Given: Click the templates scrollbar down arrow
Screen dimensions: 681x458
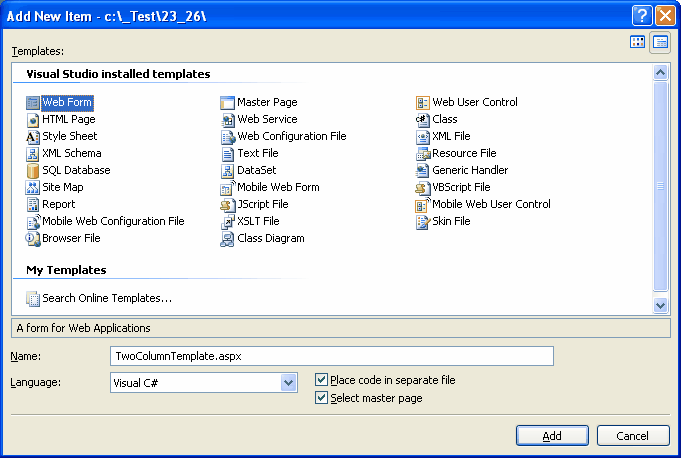Looking at the screenshot, I should tap(660, 306).
